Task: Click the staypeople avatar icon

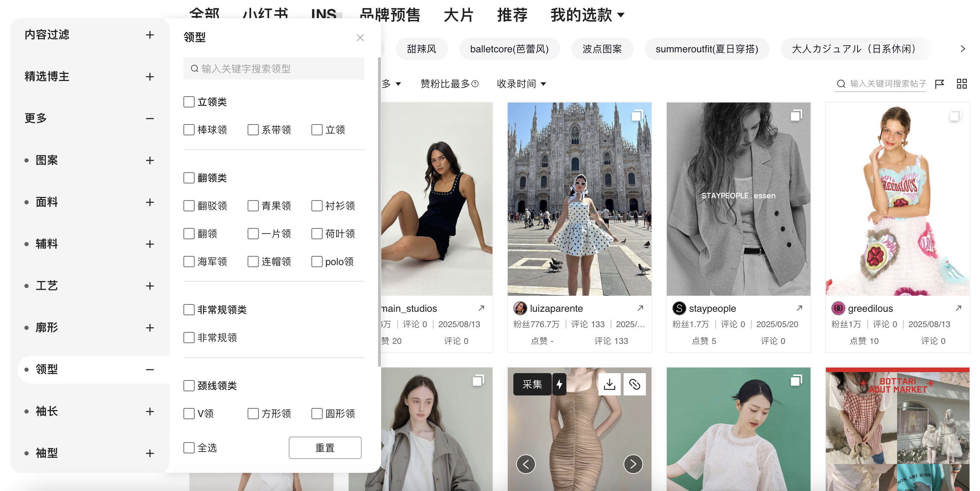Action: [679, 308]
